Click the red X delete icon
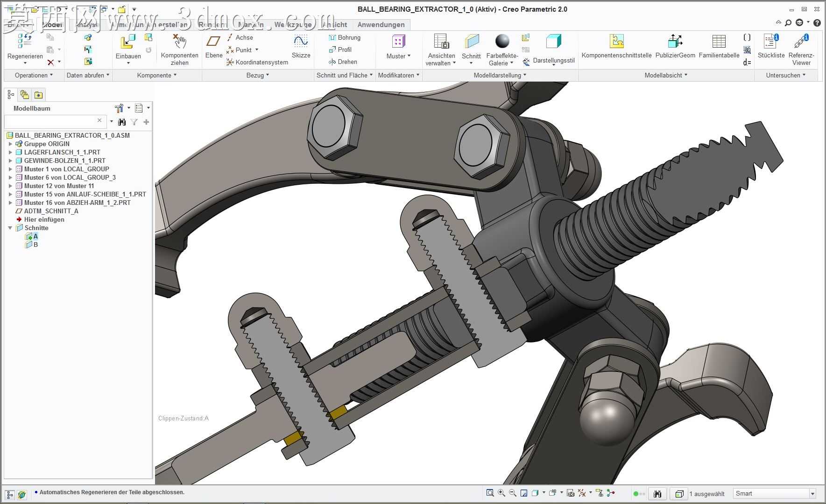 pos(50,62)
